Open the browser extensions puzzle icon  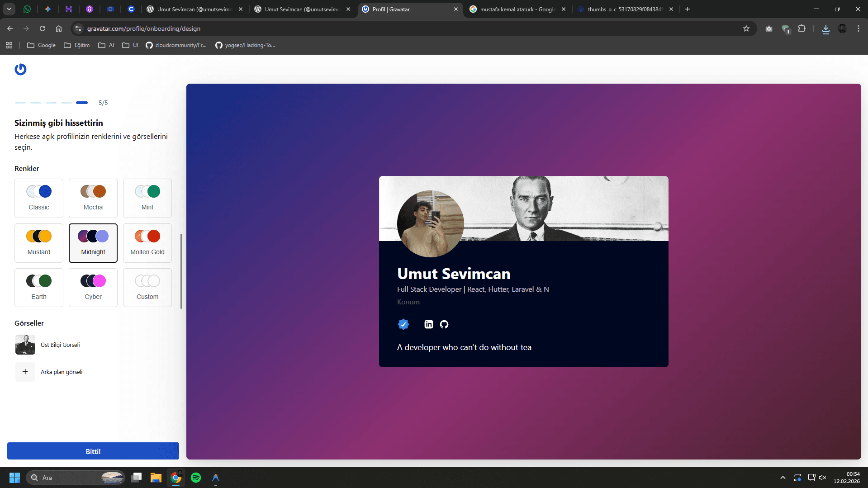pos(802,28)
